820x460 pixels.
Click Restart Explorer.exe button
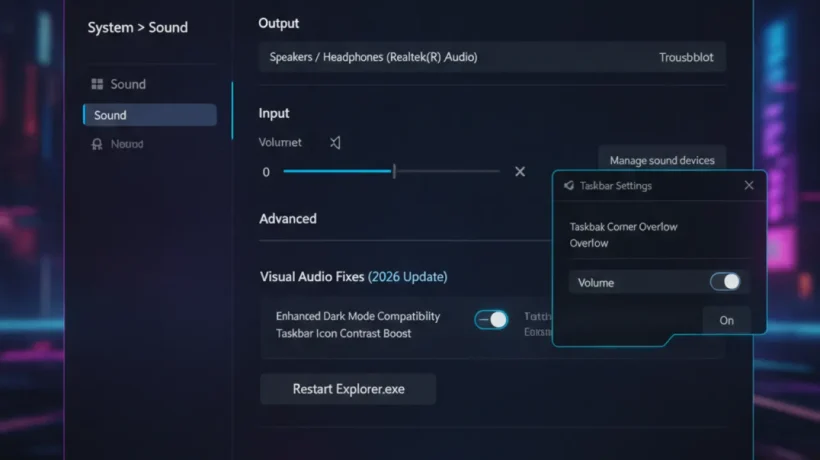(348, 389)
